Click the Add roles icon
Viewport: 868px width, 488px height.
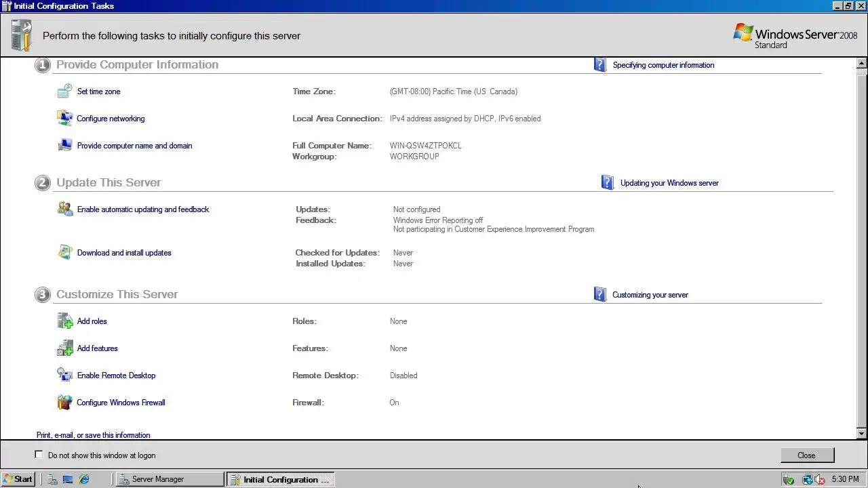click(65, 321)
